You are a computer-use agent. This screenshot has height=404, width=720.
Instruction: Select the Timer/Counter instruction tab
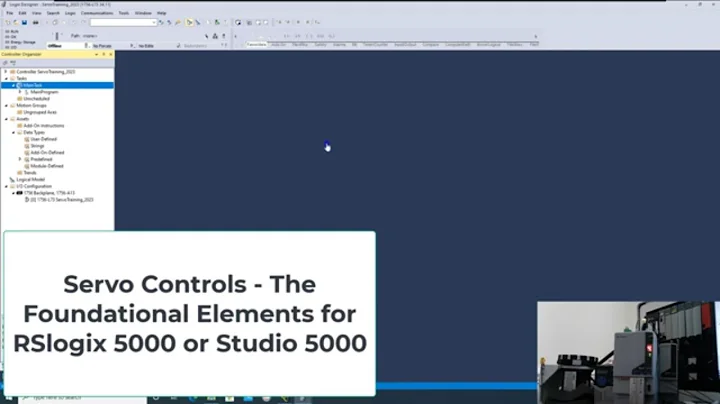click(x=376, y=45)
